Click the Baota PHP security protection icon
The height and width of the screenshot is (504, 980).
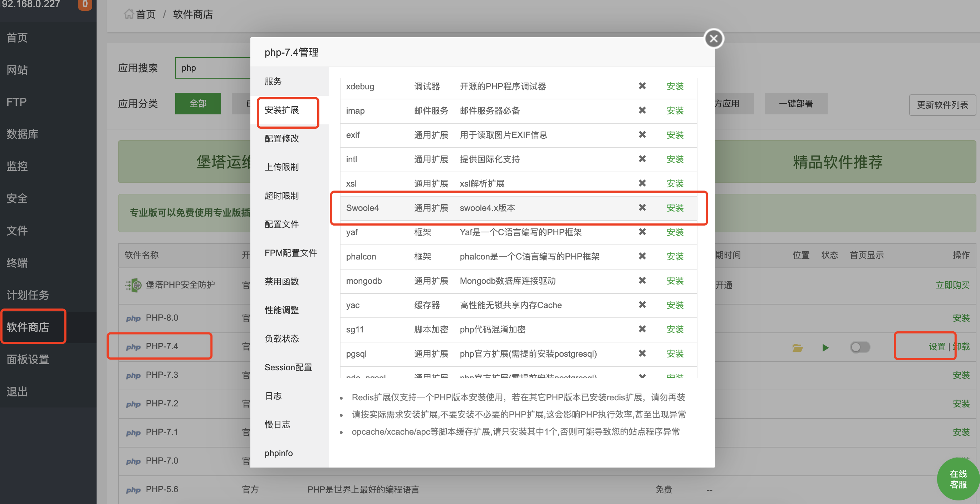pos(133,285)
